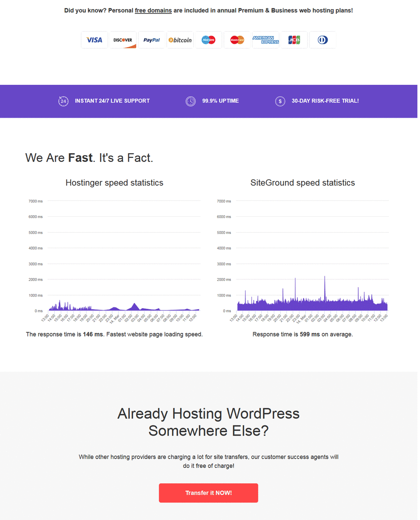Screen dimensions: 420x520
Task: Click the We Are Fast heading
Action: [89, 158]
